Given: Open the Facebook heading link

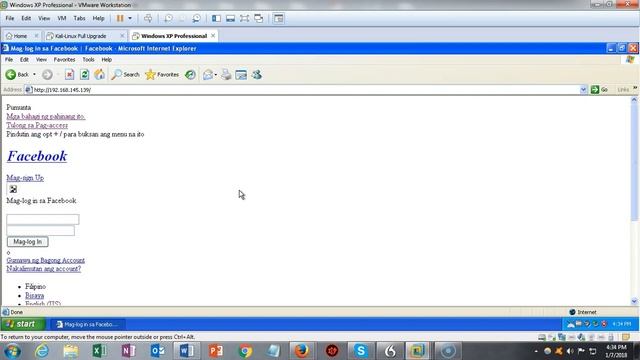Looking at the screenshot, I should (37, 156).
